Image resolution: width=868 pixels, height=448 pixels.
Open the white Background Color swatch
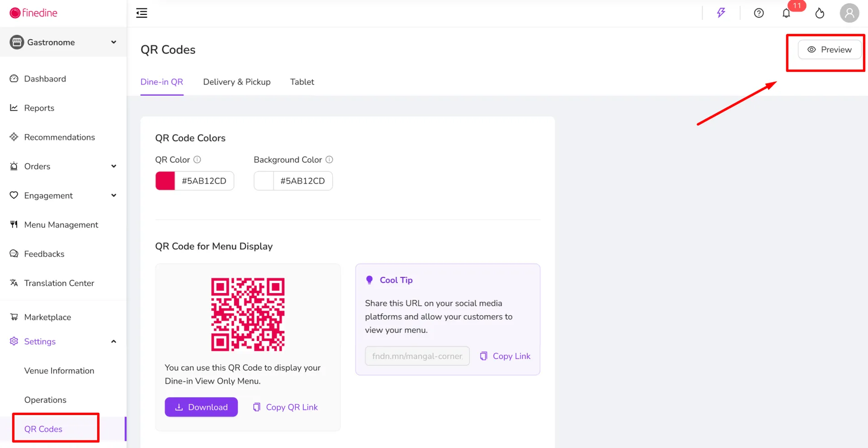click(264, 181)
